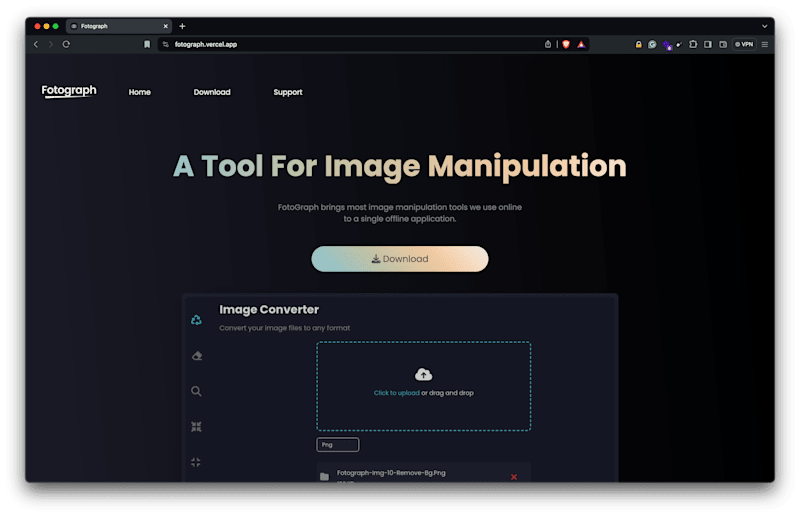The height and width of the screenshot is (516, 800).
Task: Expand the tab search chevron
Action: point(764,26)
